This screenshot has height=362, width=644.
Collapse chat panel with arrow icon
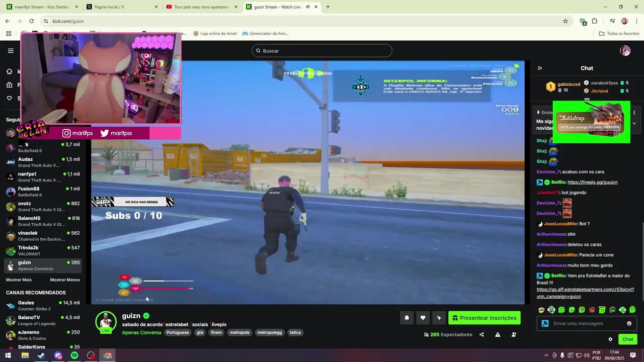pyautogui.click(x=540, y=68)
